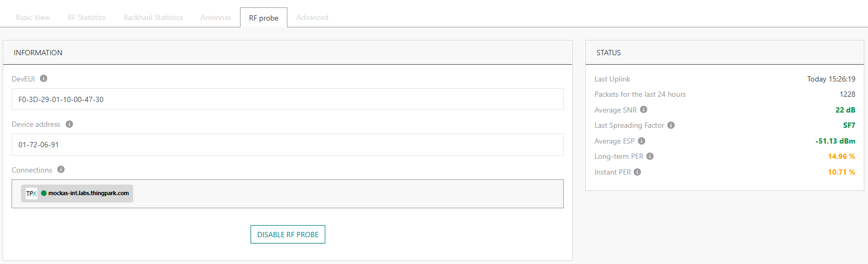Click the TPX logo in connection chip
The height and width of the screenshot is (264, 868).
pyautogui.click(x=32, y=194)
